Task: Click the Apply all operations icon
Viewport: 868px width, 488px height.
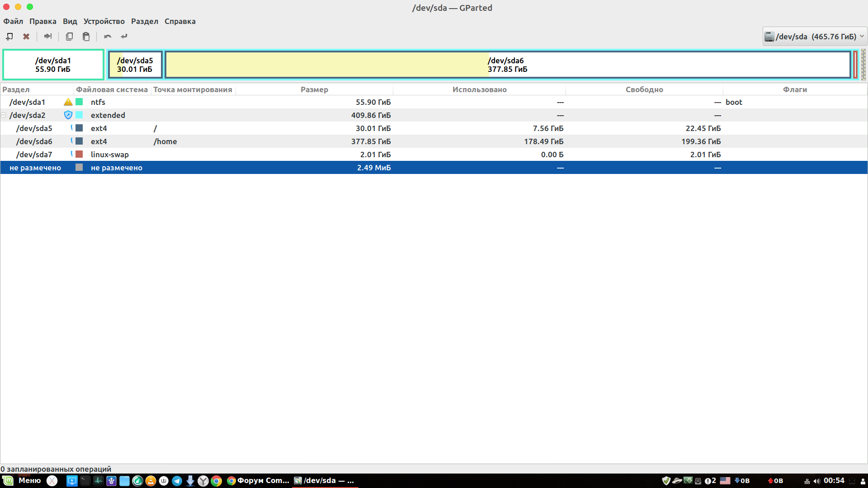Action: pos(124,37)
